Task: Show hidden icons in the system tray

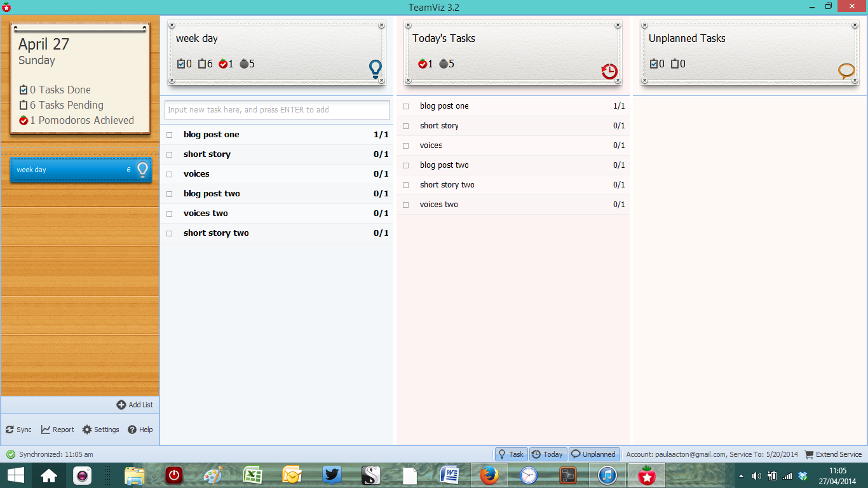Action: coord(740,476)
